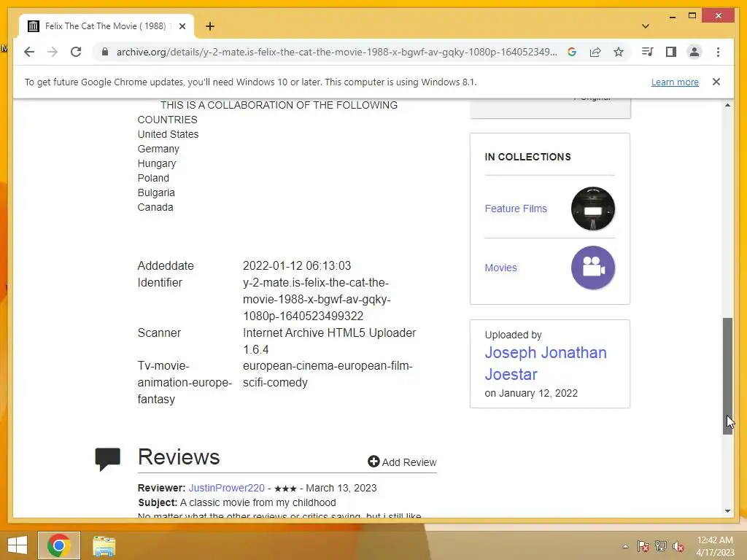Open the taskbar clock showing 12:42 AM
This screenshot has width=747, height=560.
pyautogui.click(x=715, y=546)
